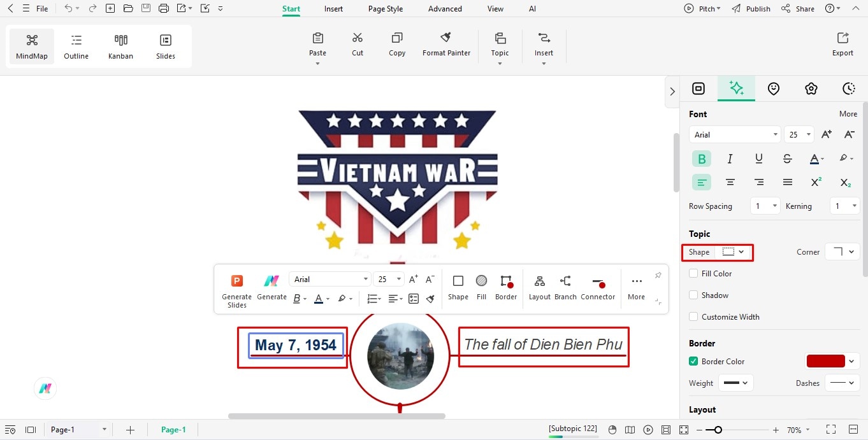
Task: Click the zoom slider handle
Action: (718, 430)
